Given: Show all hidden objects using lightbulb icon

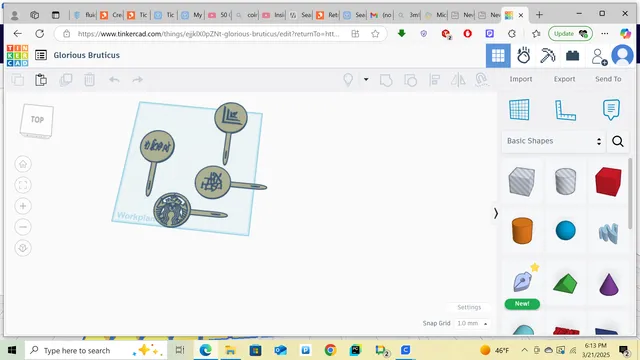Looking at the screenshot, I should point(348,80).
